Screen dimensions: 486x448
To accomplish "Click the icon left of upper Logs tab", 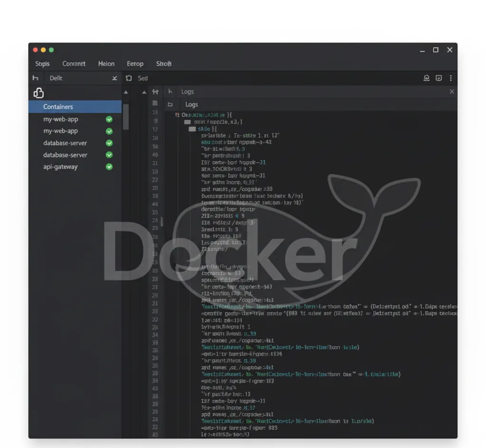I will (x=170, y=92).
